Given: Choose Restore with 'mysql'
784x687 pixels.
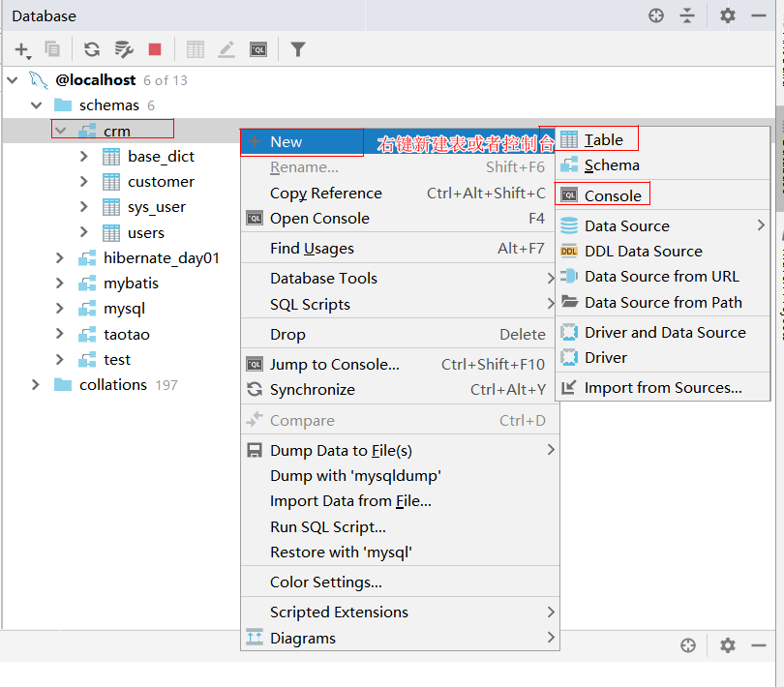Looking at the screenshot, I should pyautogui.click(x=400, y=552).
